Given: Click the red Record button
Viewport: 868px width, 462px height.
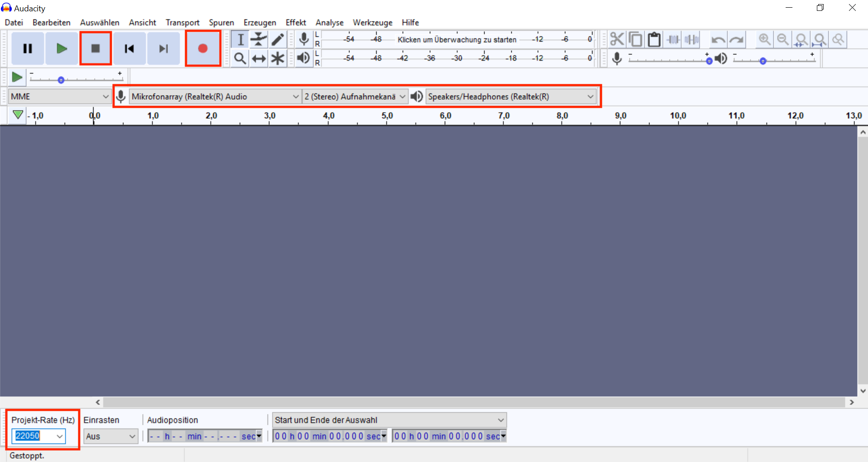Looking at the screenshot, I should 203,48.
